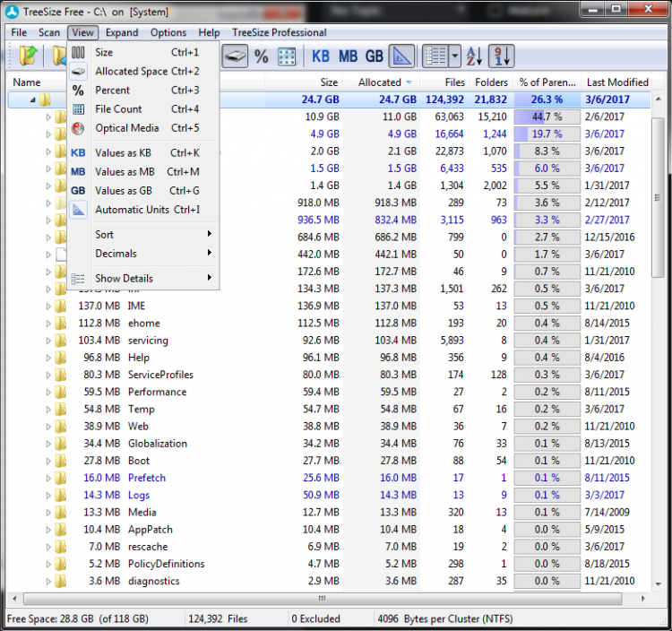Choose File Count menu entry
This screenshot has width=672, height=631.
tap(143, 108)
